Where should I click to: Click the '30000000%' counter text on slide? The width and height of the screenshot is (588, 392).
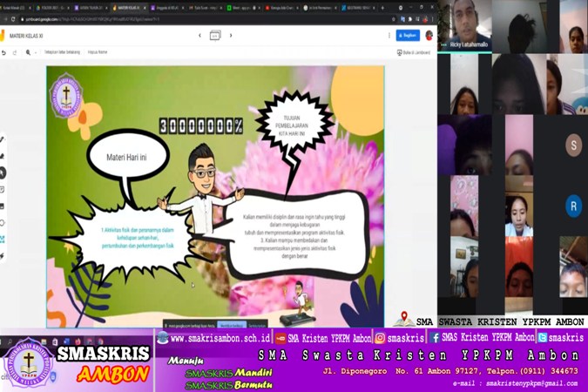coord(201,125)
